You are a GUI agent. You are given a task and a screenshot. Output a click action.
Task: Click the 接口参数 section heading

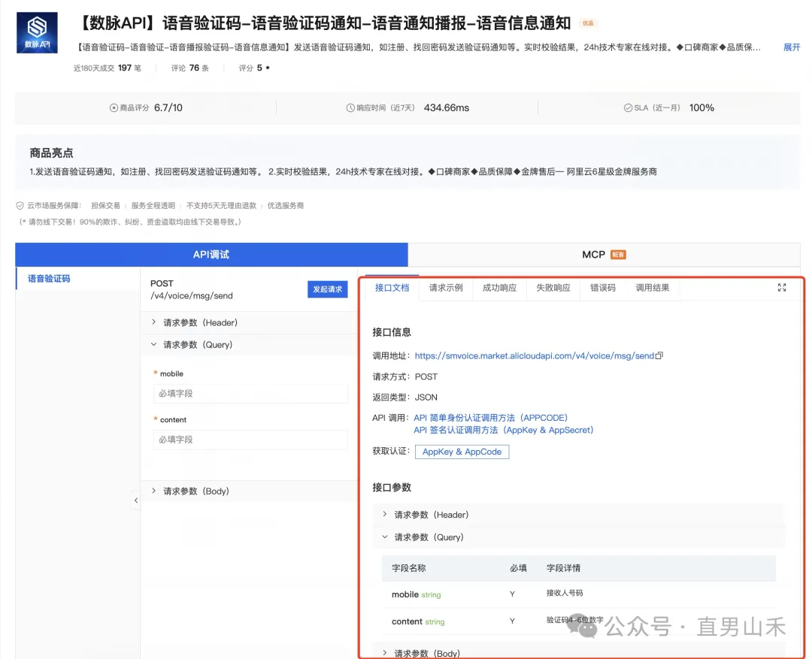[x=392, y=487]
